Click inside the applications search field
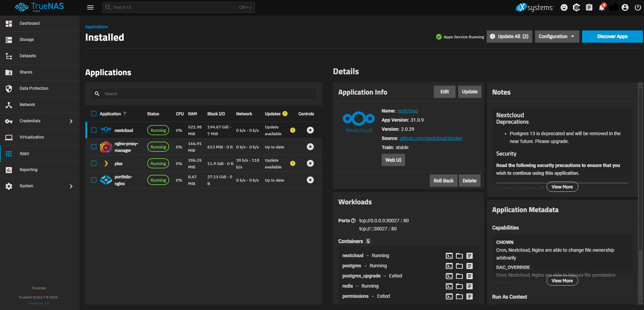 pyautogui.click(x=203, y=94)
